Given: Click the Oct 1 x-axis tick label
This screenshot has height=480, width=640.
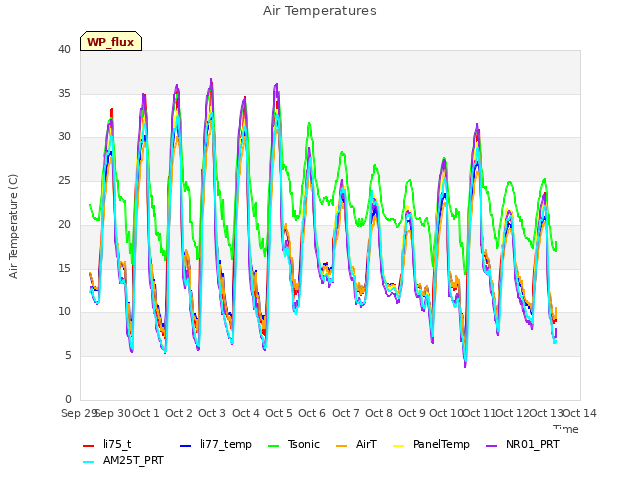Looking at the screenshot, I should click(x=146, y=413).
